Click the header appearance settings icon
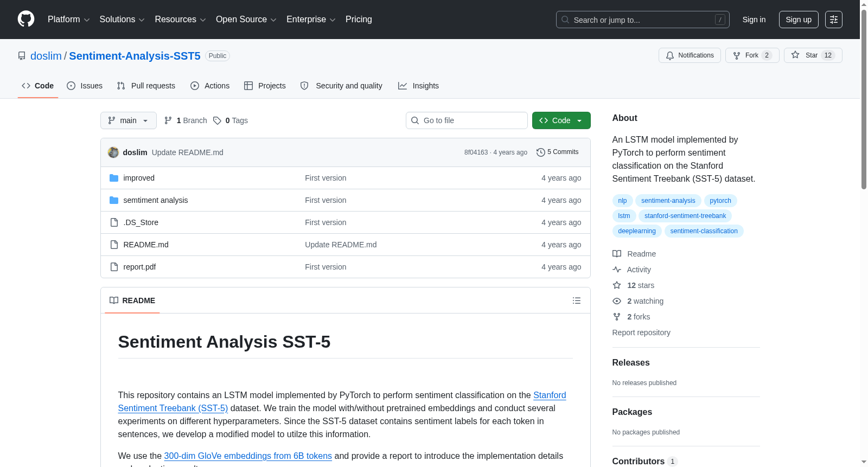The height and width of the screenshot is (467, 868). 833,20
